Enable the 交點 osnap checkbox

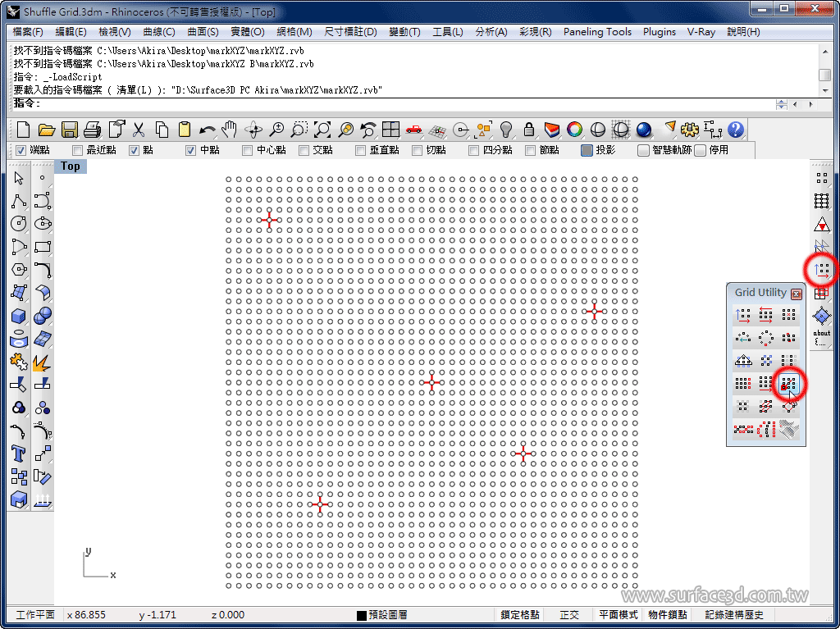tap(304, 151)
